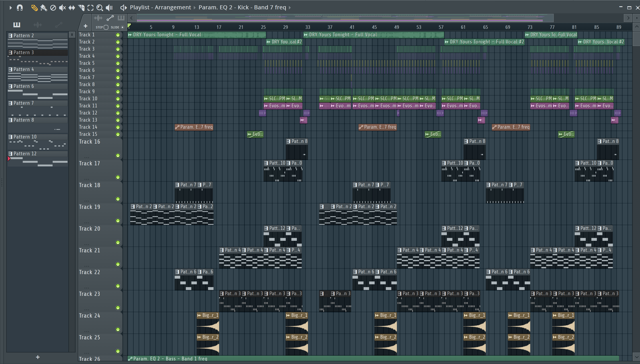Select first DRY Yours Tonight - Full Vocal clip
Screen dimensions: 640x364
click(197, 35)
